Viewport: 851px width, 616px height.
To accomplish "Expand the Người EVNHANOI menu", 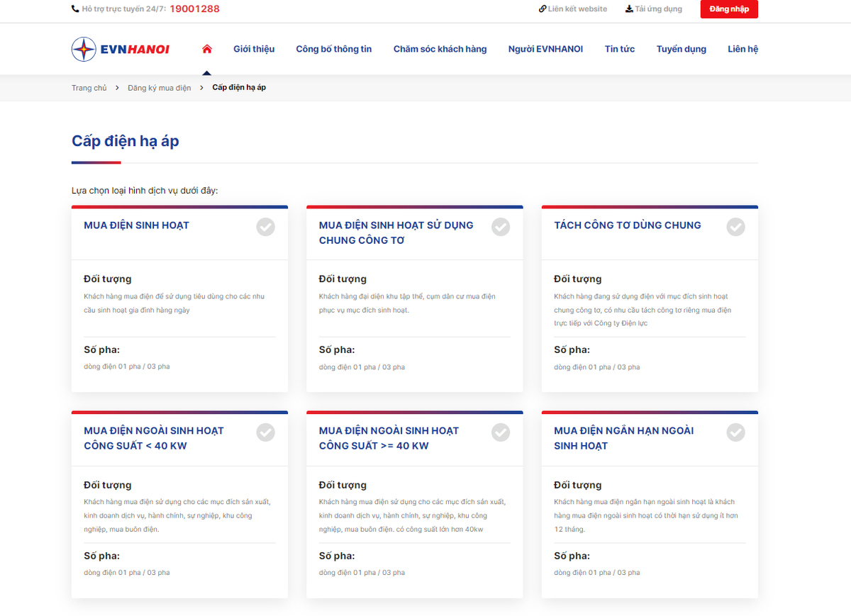I will pyautogui.click(x=545, y=49).
